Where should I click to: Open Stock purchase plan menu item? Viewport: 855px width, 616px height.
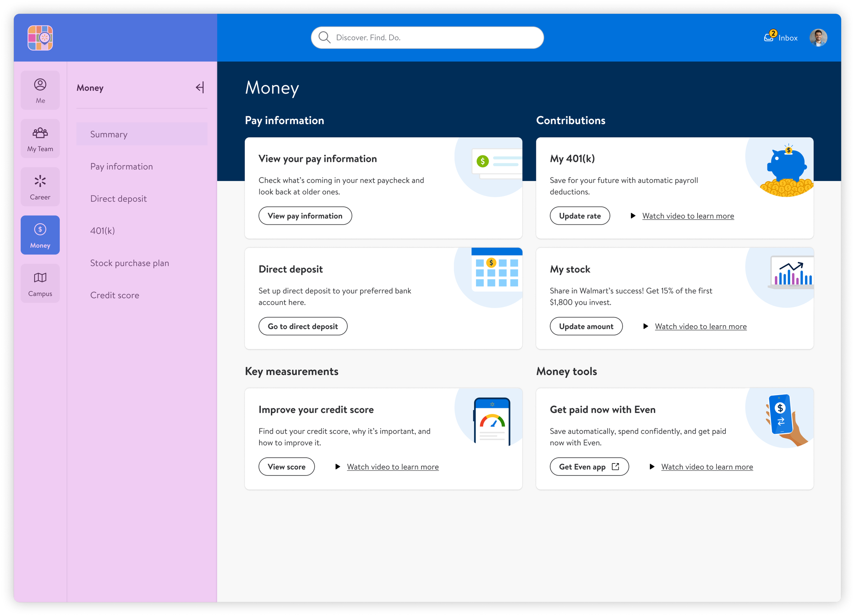point(129,263)
